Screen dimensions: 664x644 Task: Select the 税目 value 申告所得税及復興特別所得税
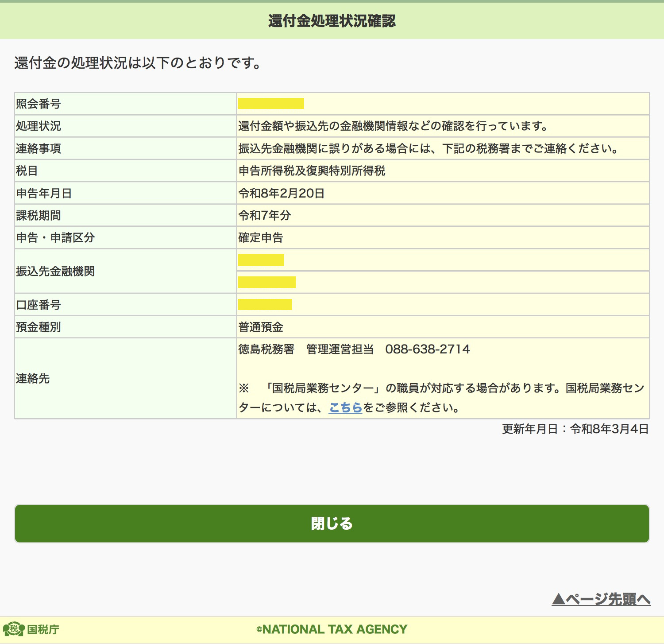click(312, 171)
